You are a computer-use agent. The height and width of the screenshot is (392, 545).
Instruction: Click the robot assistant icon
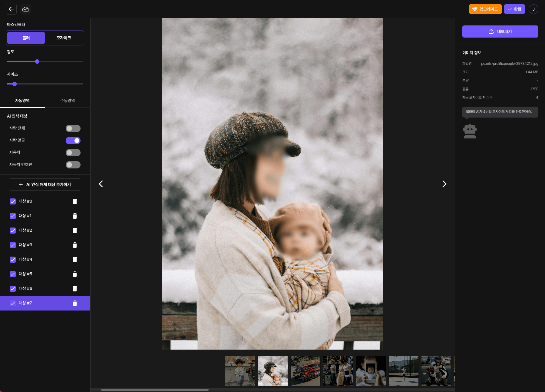click(470, 130)
